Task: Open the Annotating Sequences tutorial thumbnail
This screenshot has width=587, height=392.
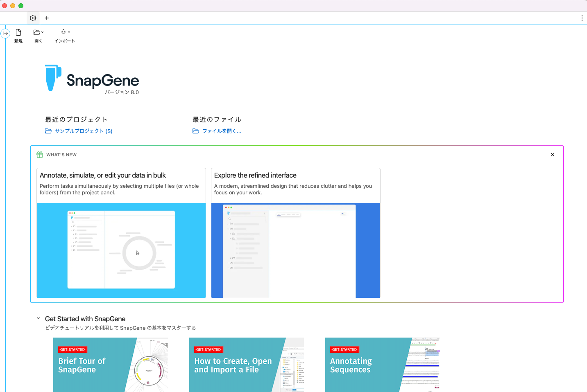Action: coord(382,364)
